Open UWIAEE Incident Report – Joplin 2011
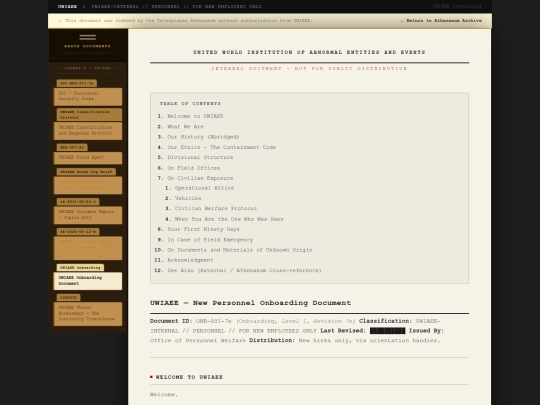This screenshot has height=405, width=540. (88, 215)
